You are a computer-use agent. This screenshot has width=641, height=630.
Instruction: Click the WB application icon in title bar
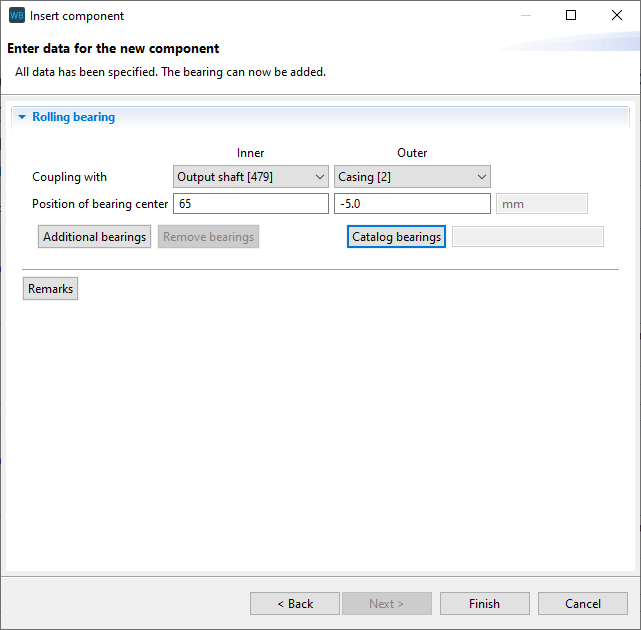tap(16, 16)
